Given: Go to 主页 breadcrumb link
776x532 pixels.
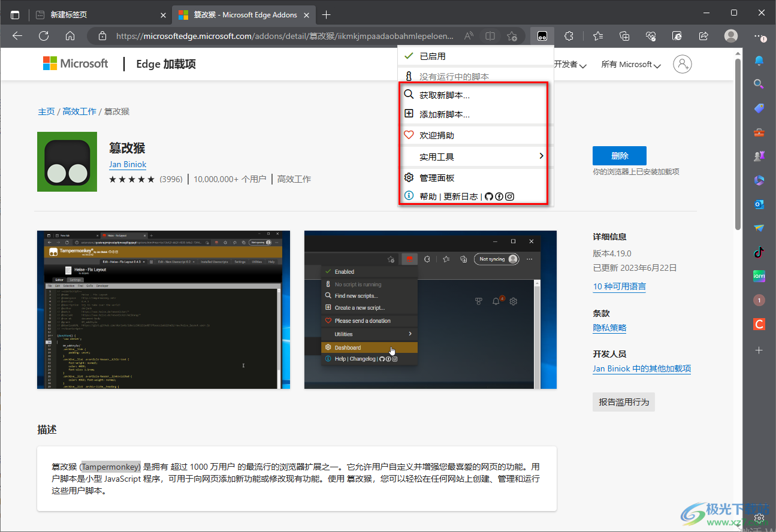Looking at the screenshot, I should point(46,111).
